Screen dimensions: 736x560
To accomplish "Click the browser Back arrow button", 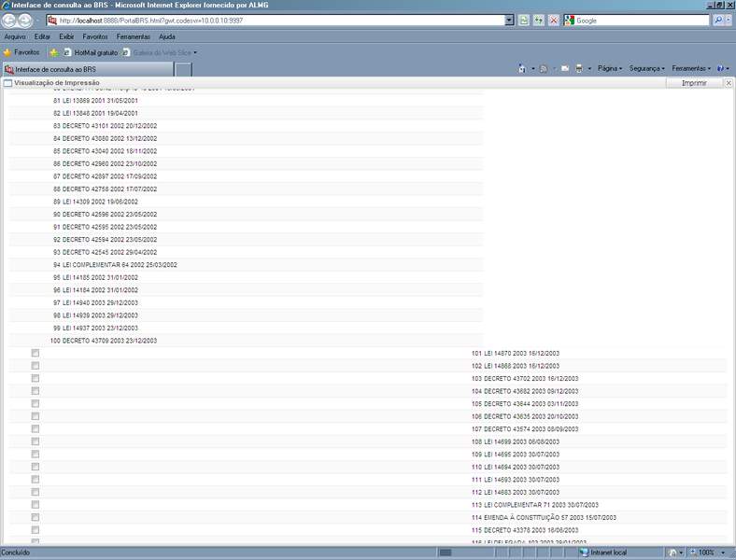I will pyautogui.click(x=10, y=21).
